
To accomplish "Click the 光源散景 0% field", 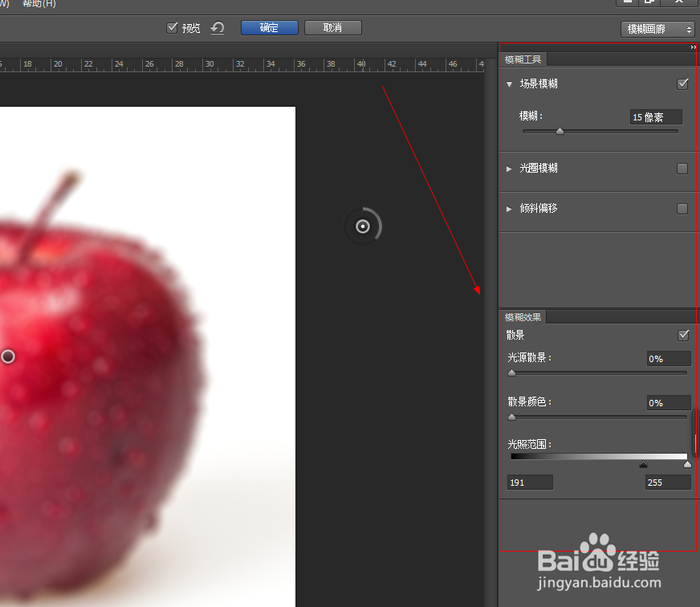I will 669,359.
